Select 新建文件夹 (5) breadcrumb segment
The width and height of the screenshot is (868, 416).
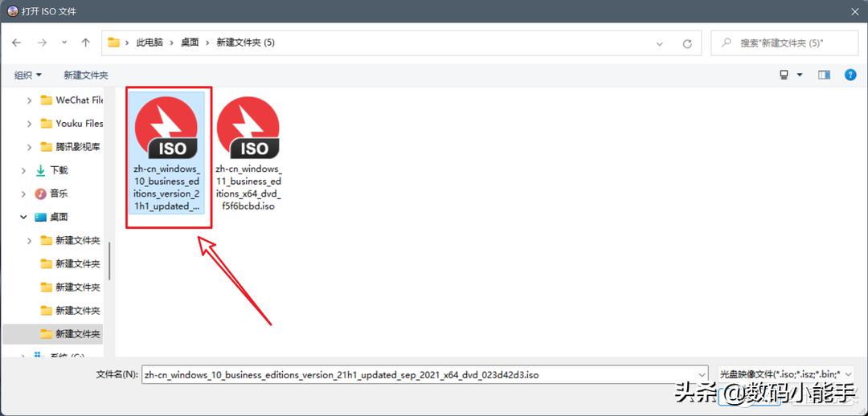[x=245, y=43]
